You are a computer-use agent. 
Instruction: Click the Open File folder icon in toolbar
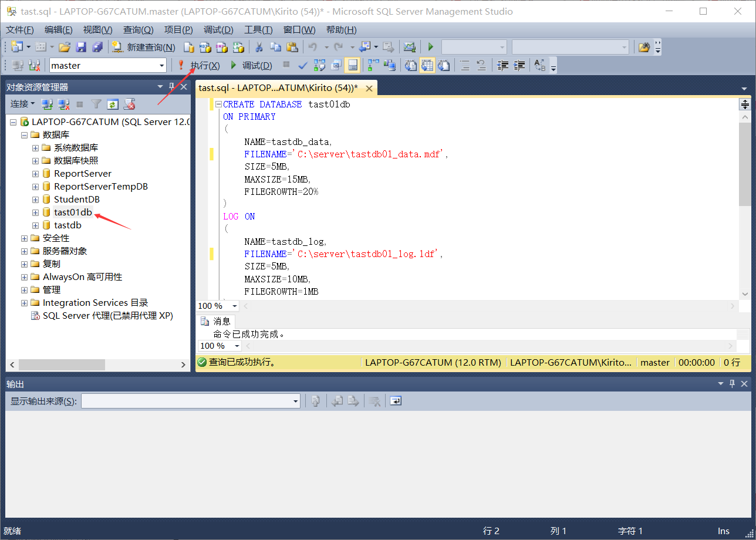(x=65, y=47)
